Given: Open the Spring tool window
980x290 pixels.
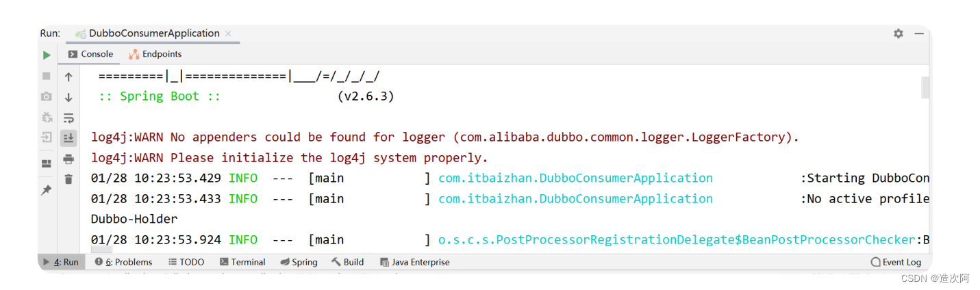Looking at the screenshot, I should pyautogui.click(x=299, y=262).
